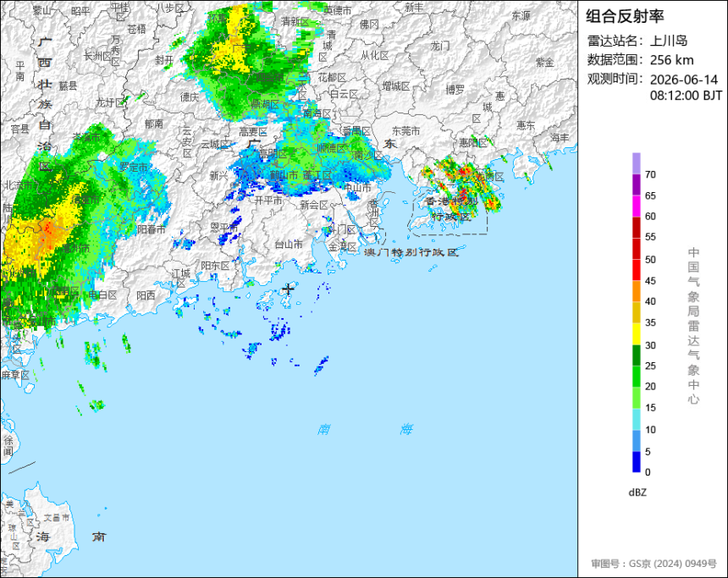
Task: Click the 郁南 map label
Action: 154,124
